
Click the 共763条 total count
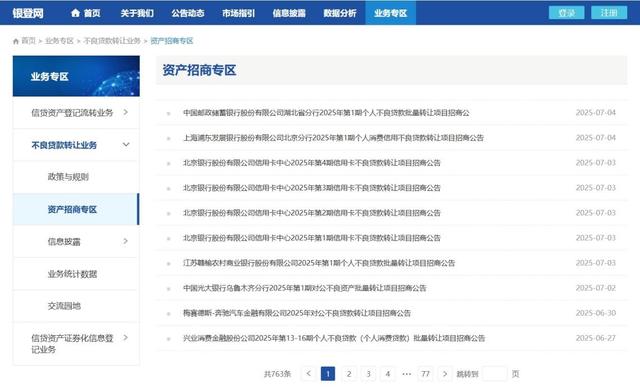click(277, 374)
